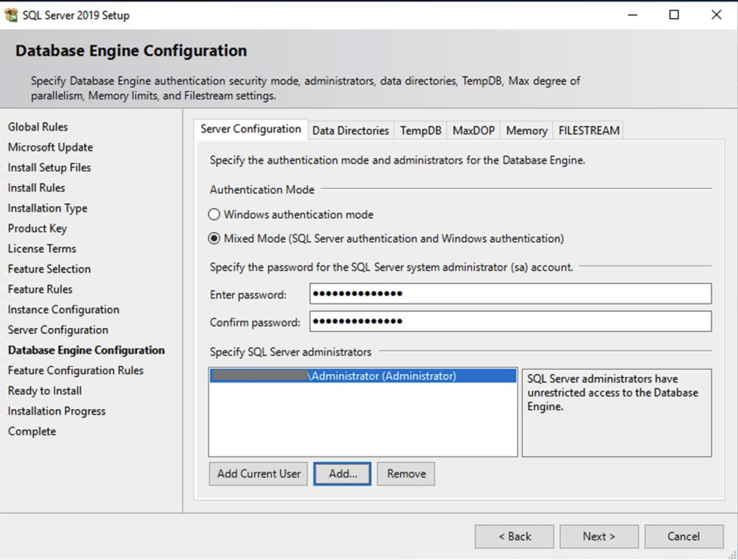Image resolution: width=738 pixels, height=560 pixels.
Task: Switch to the MaxDOP tab
Action: pos(474,130)
